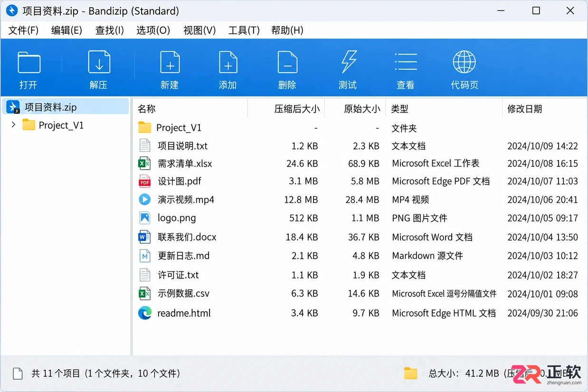The image size is (588, 392).
Task: Click the New archive (新建) toolbar icon
Action: (x=170, y=62)
